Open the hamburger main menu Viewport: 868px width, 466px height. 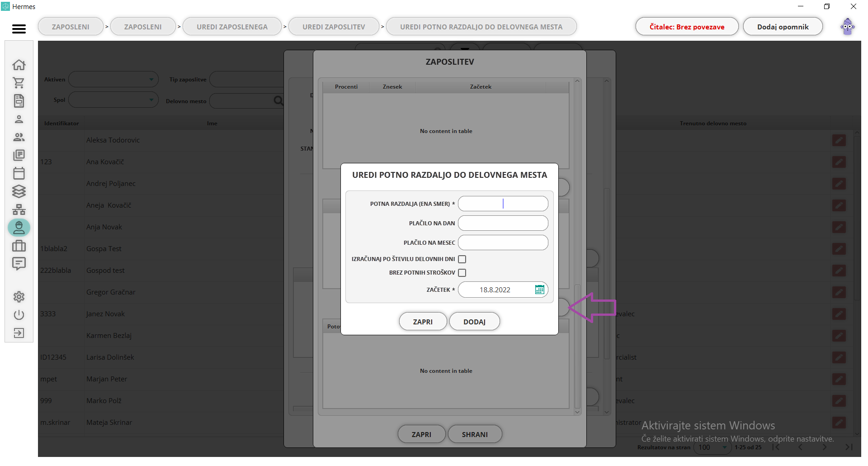pyautogui.click(x=19, y=29)
